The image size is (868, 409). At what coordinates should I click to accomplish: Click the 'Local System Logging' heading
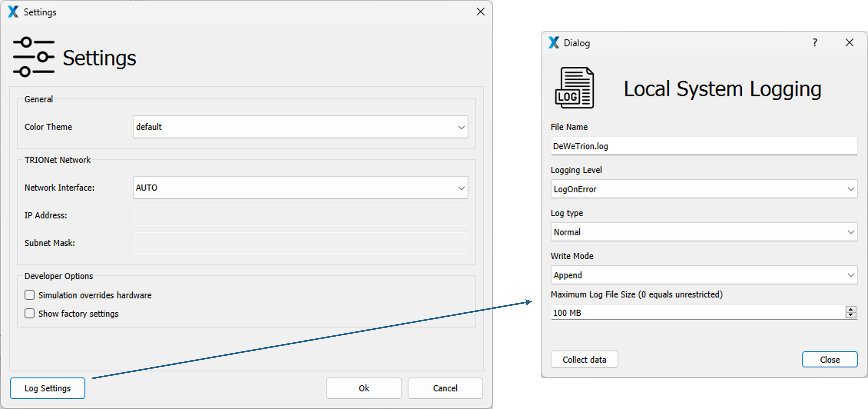pos(722,89)
